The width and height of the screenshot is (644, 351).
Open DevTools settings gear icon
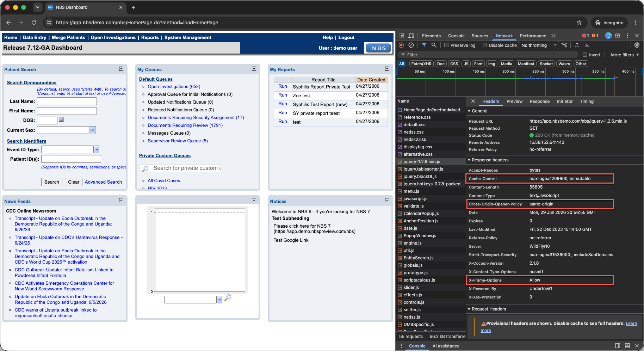(618, 36)
